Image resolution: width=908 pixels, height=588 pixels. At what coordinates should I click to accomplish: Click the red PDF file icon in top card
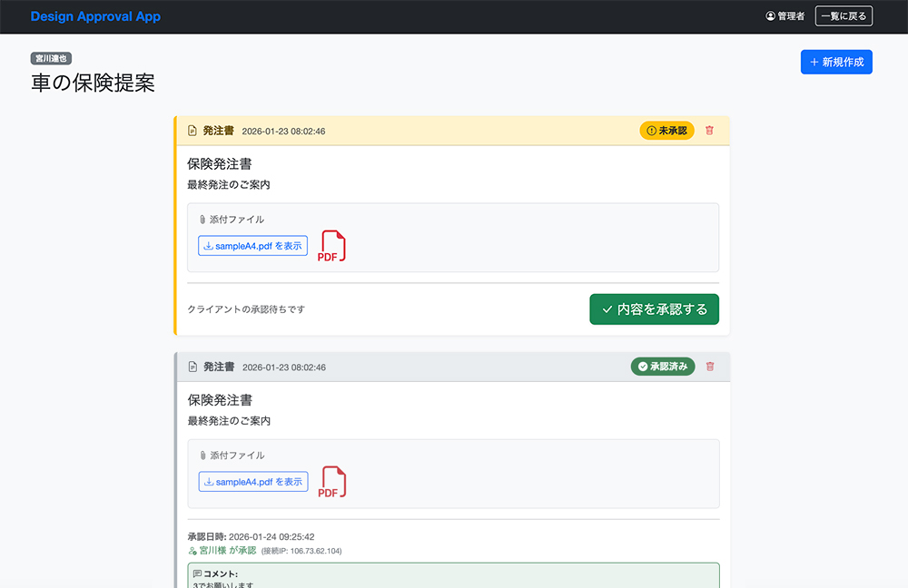(x=331, y=245)
